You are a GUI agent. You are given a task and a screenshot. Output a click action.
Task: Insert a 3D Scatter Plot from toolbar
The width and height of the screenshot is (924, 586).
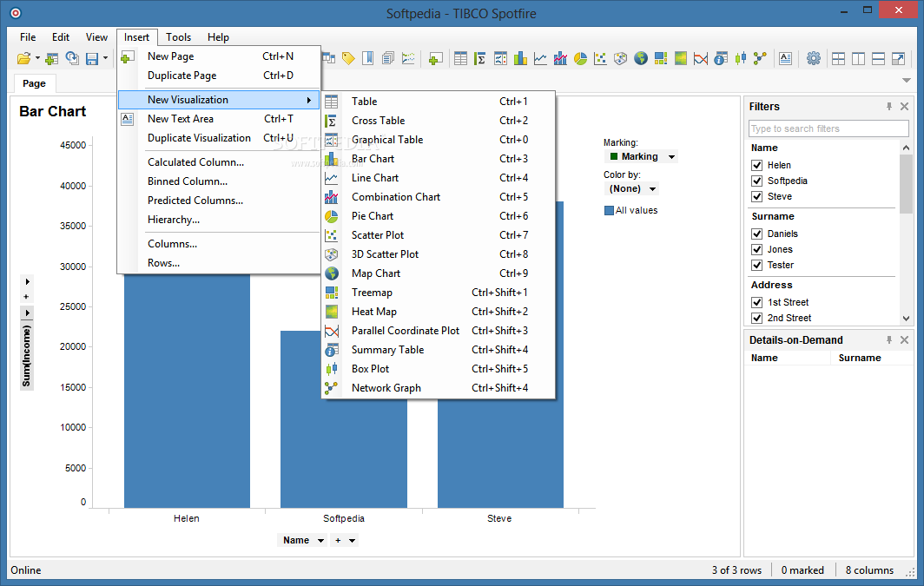pyautogui.click(x=621, y=58)
